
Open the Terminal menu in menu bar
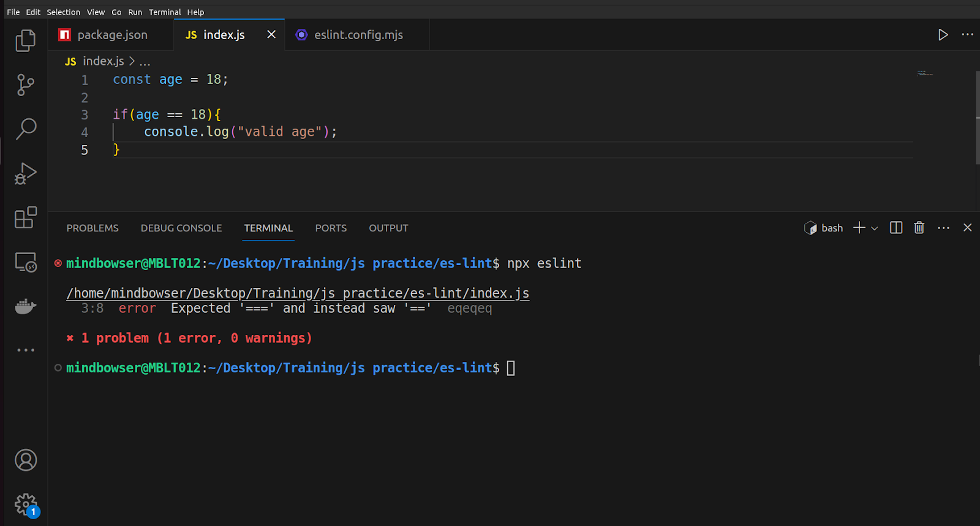[165, 12]
